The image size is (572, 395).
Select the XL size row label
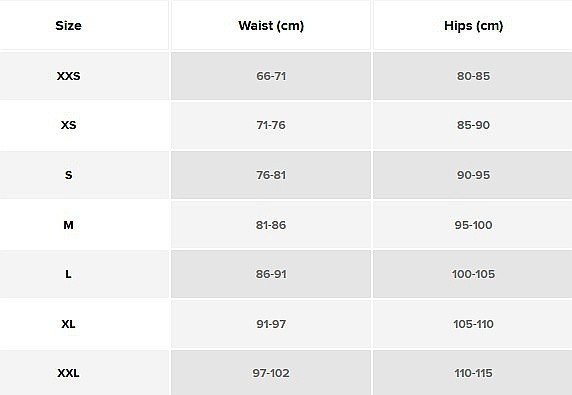(68, 324)
